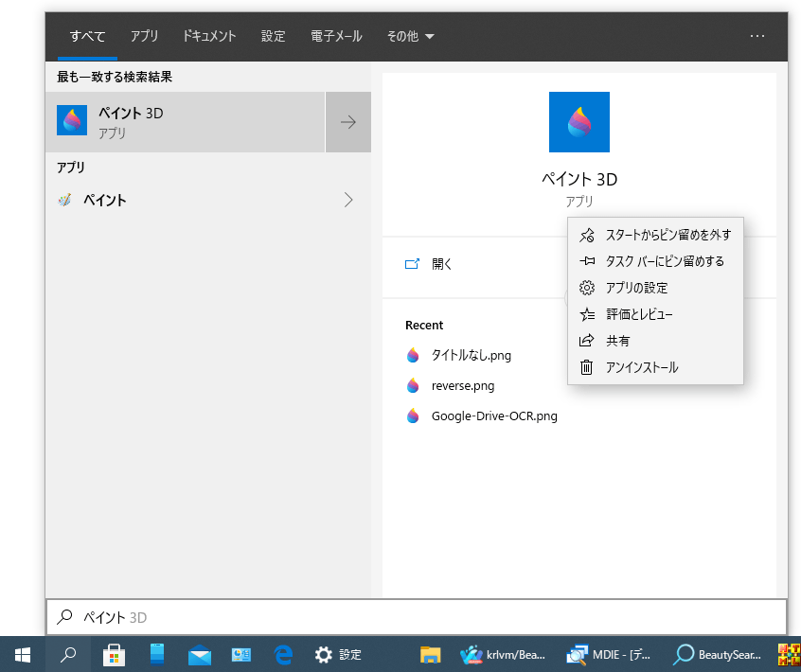Click the unpin icon in context menu

(x=587, y=235)
